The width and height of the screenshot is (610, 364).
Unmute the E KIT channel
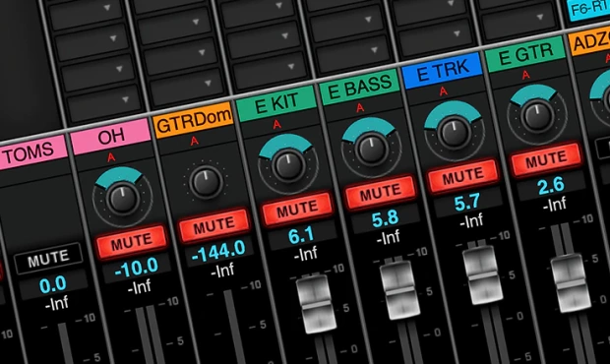click(297, 209)
